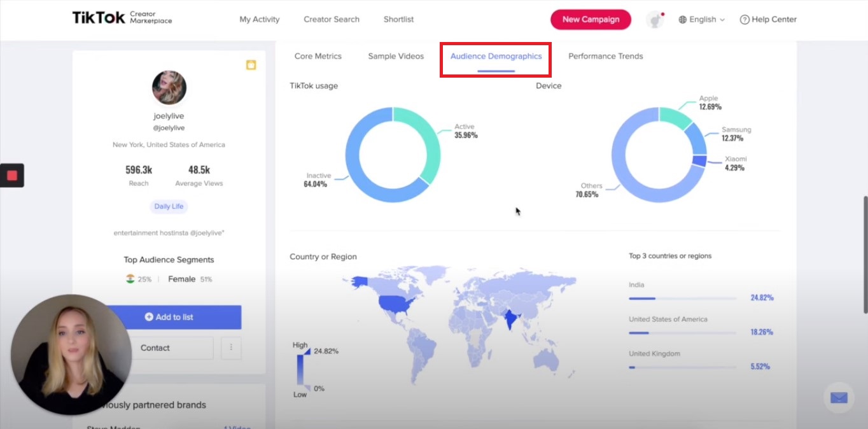Click the 64.04% Inactive label
Viewport: 868px width, 429px height.
316,184
